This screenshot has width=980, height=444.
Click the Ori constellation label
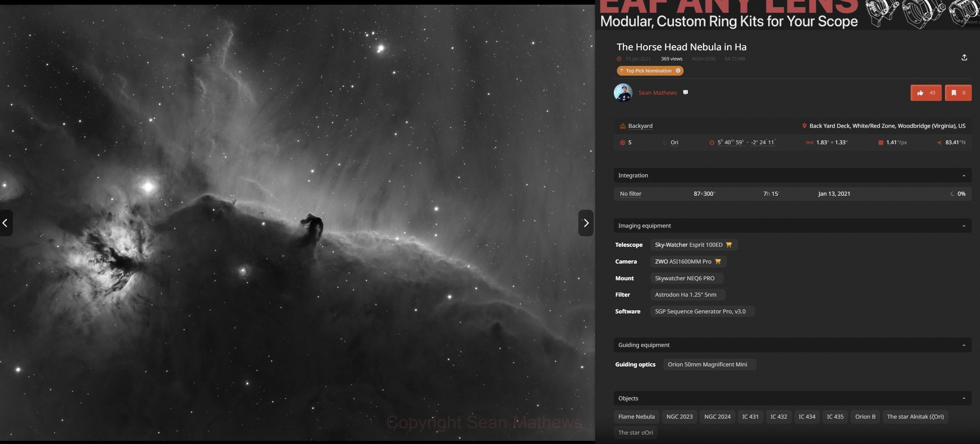tap(674, 143)
